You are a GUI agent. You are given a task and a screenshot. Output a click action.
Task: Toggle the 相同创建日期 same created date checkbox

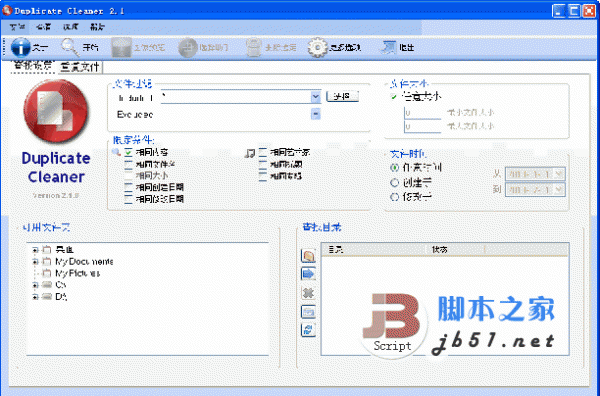(x=129, y=187)
